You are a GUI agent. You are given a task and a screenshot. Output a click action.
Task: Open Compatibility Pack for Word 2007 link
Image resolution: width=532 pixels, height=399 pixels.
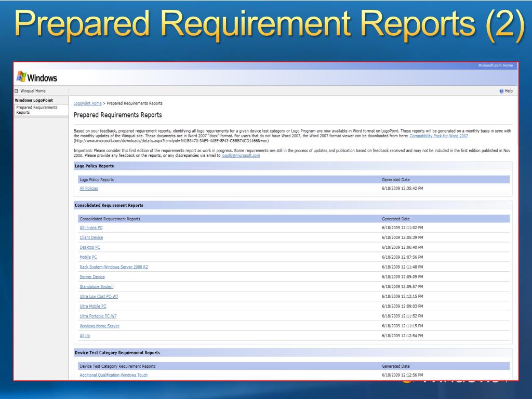click(438, 136)
